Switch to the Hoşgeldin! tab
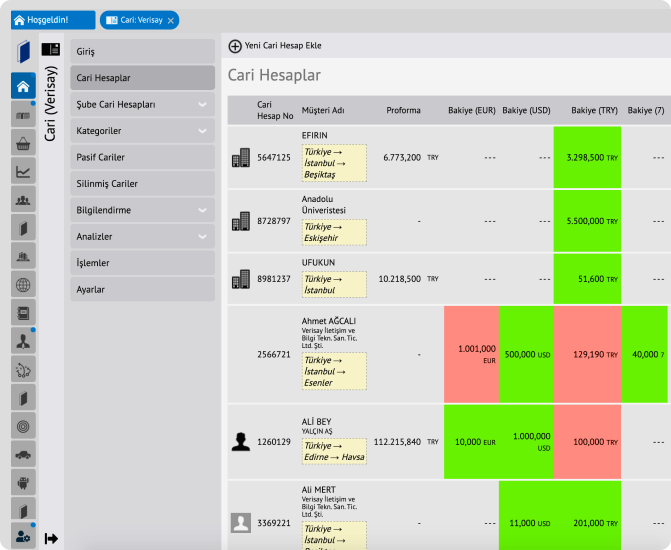The height and width of the screenshot is (550, 671). (x=53, y=20)
